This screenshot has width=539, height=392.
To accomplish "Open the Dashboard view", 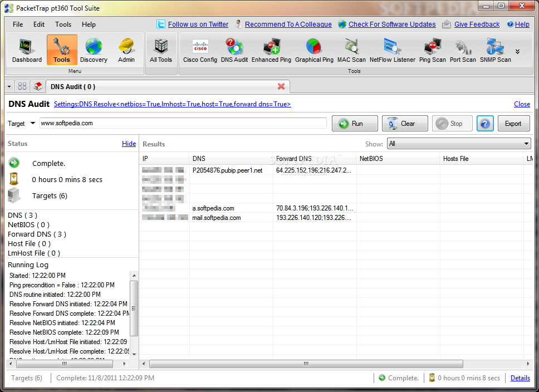I will 27,50.
